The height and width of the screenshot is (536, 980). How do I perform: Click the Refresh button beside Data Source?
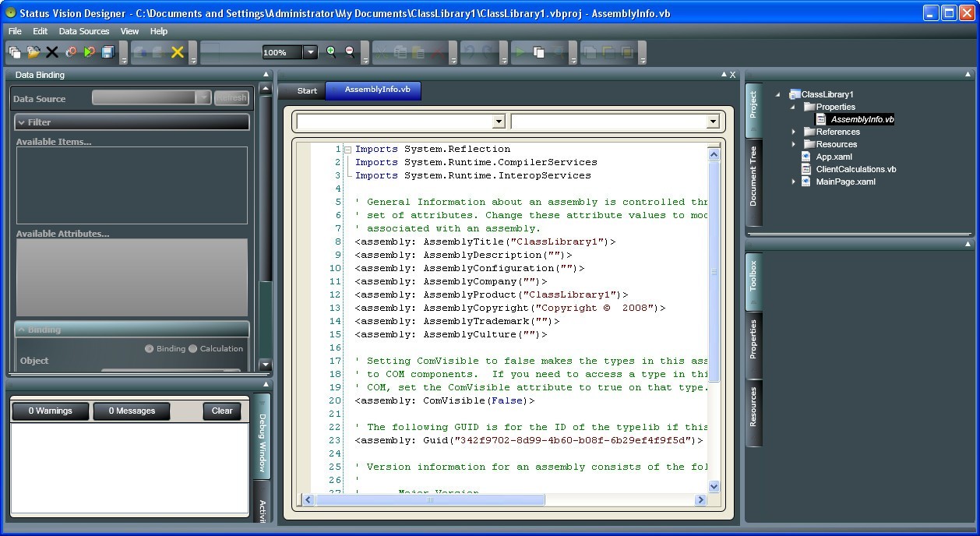pyautogui.click(x=231, y=97)
